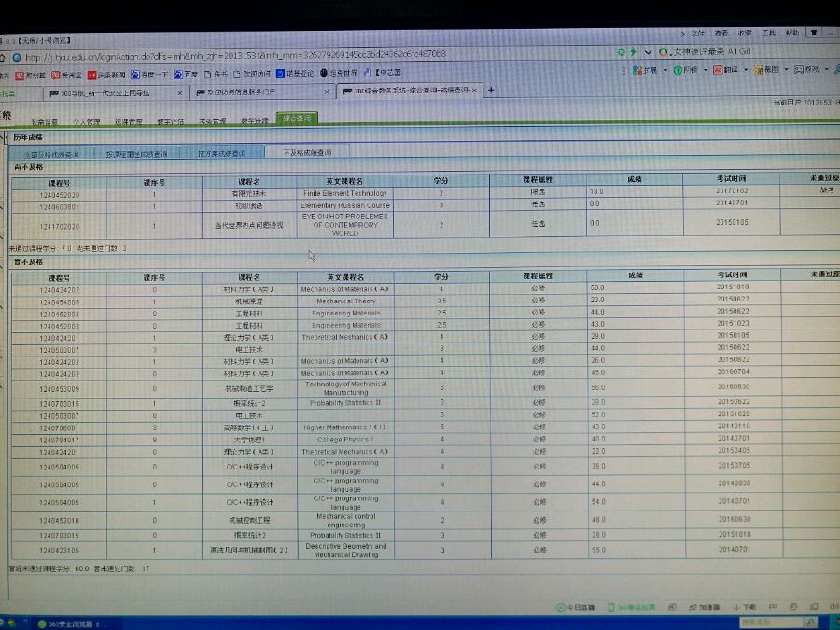Image resolution: width=840 pixels, height=630 pixels.
Task: Open the 帮助 menu
Action: 791,34
